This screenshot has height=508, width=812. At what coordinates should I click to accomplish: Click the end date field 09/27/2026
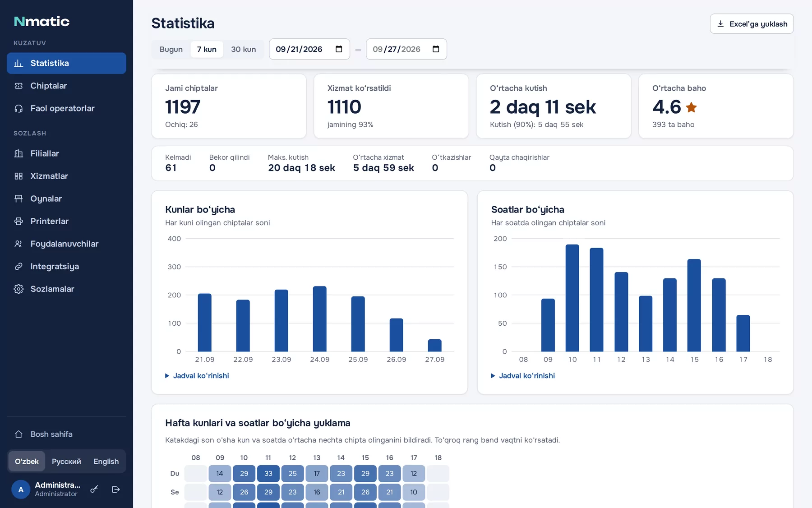click(406, 49)
